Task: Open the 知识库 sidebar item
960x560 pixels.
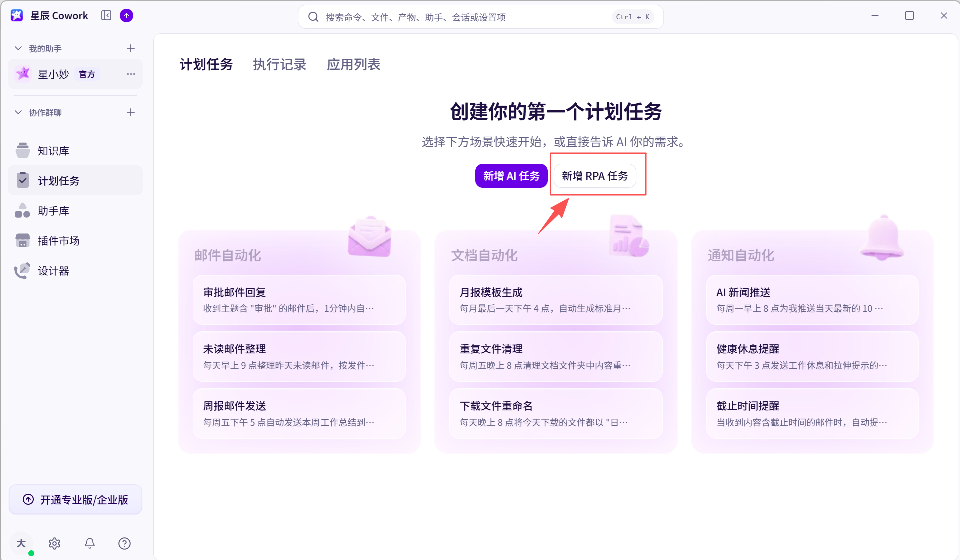Action: 75,150
